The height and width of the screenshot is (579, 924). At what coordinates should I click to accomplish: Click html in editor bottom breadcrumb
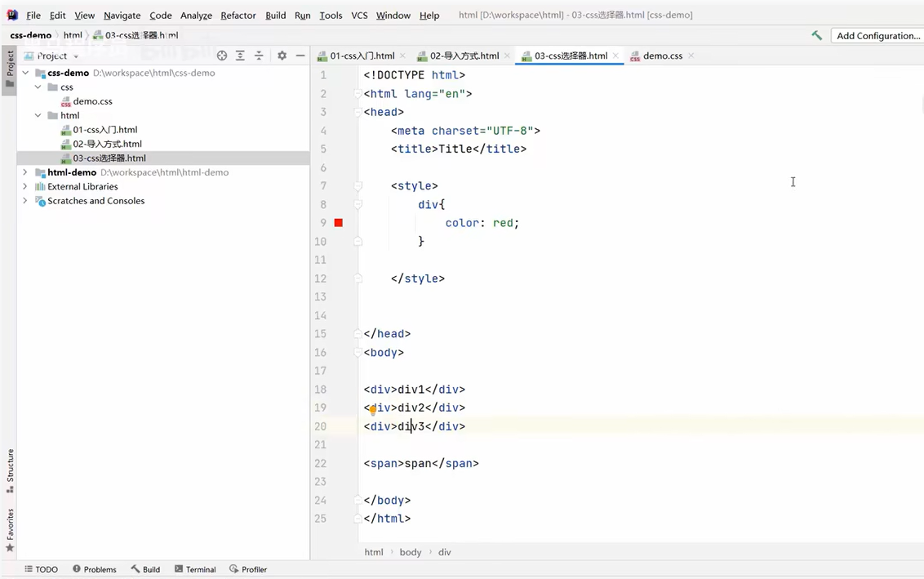point(374,552)
